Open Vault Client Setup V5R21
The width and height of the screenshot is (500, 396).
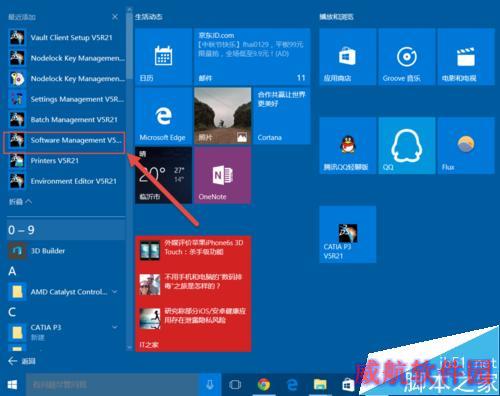coord(66,37)
